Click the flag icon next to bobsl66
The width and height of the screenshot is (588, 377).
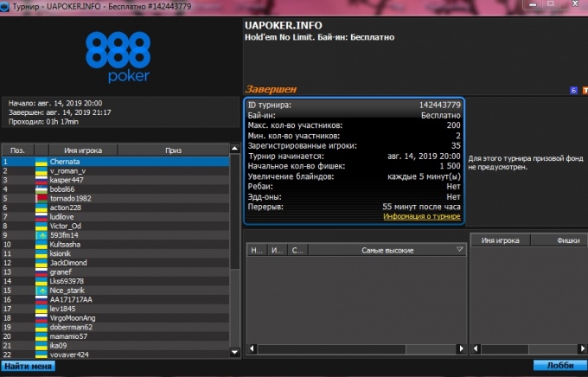(42, 189)
